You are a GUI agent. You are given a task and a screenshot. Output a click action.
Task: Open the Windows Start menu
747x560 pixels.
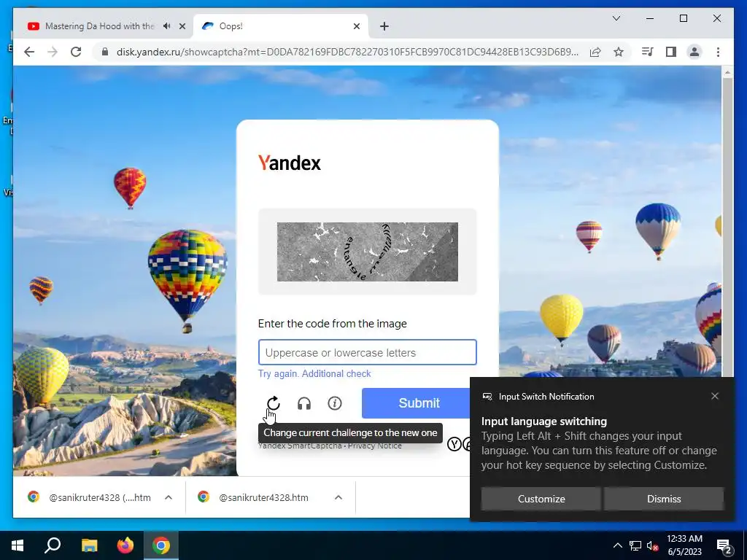[18, 545]
